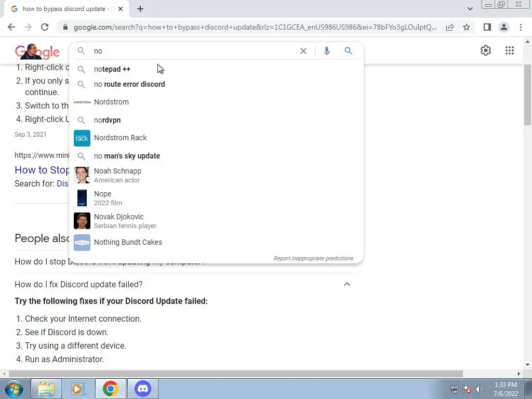Click the taskbar clock showing 1:33 PM

click(506, 389)
